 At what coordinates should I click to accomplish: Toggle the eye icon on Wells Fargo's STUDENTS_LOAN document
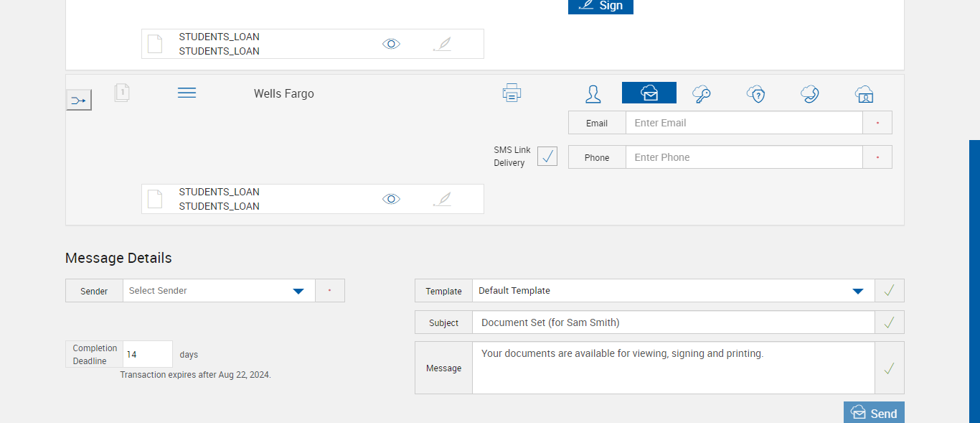coord(391,199)
